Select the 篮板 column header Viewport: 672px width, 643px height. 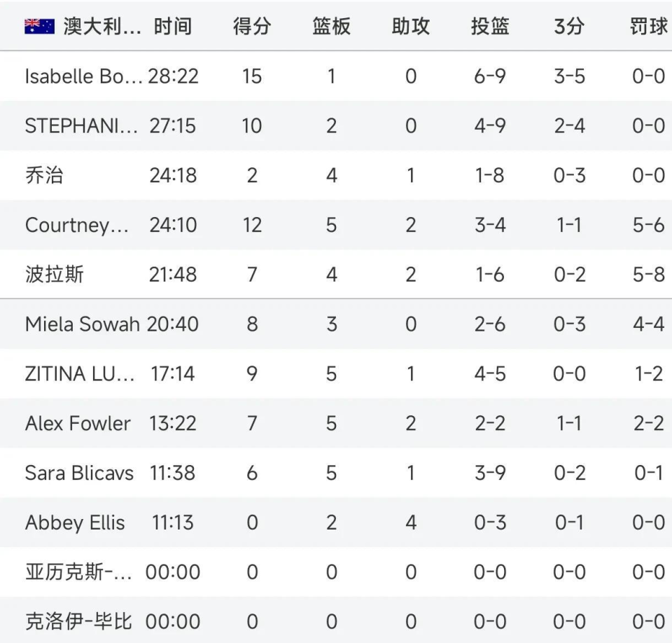click(x=331, y=26)
